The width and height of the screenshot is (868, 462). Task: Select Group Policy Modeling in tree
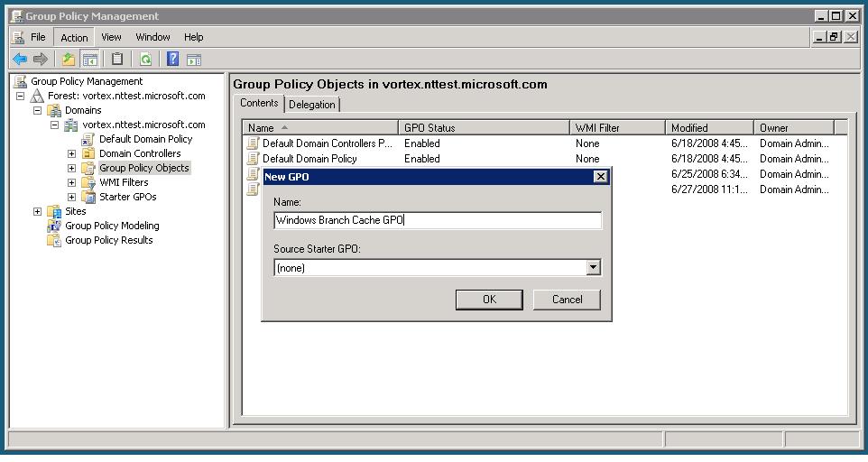(113, 226)
